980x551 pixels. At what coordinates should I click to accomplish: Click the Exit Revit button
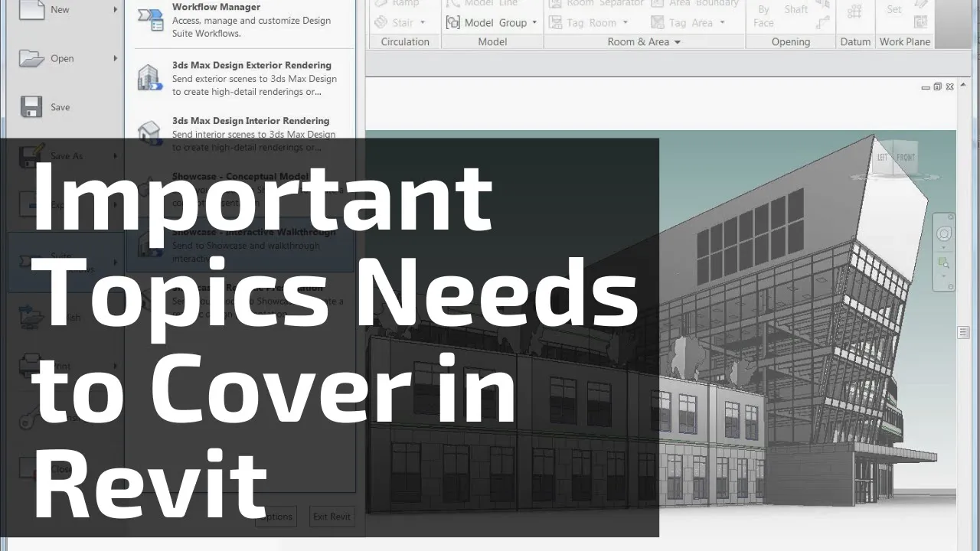tap(332, 517)
